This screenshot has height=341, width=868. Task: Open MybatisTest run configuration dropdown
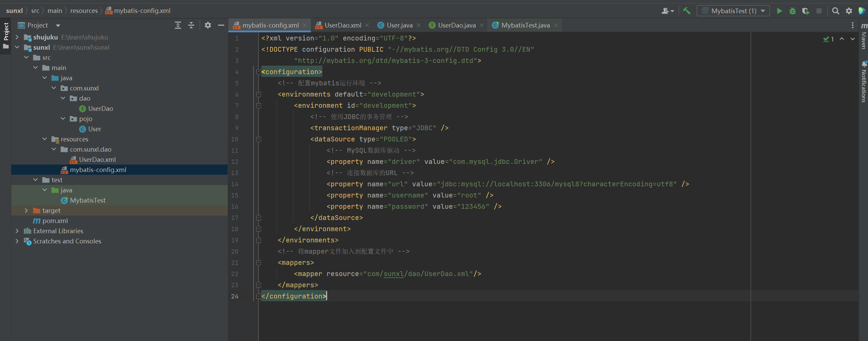coord(733,11)
